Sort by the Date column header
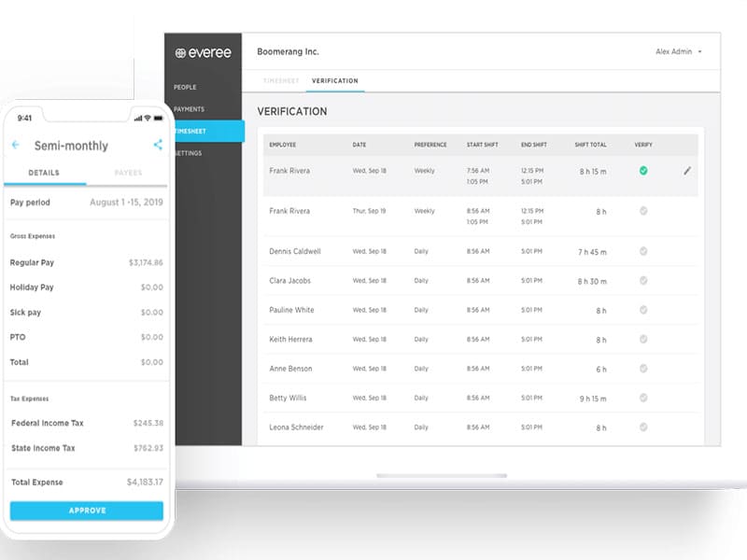The height and width of the screenshot is (560, 747). 359,145
